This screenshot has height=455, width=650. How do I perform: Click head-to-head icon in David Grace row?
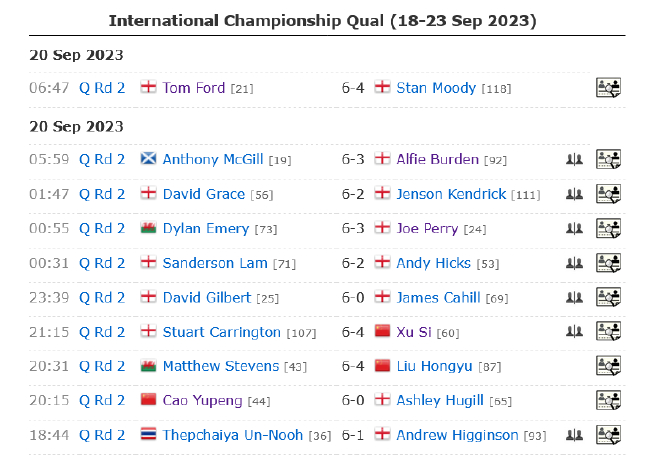pos(574,194)
